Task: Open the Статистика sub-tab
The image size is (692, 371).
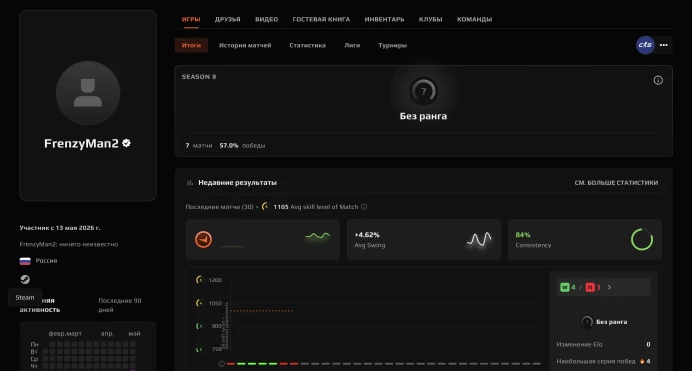Action: click(307, 45)
